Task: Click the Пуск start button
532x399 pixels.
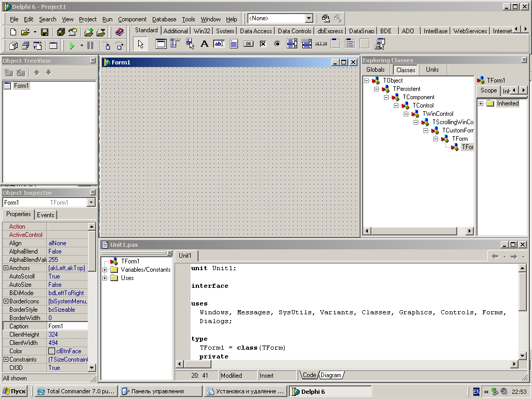Action: pyautogui.click(x=14, y=391)
